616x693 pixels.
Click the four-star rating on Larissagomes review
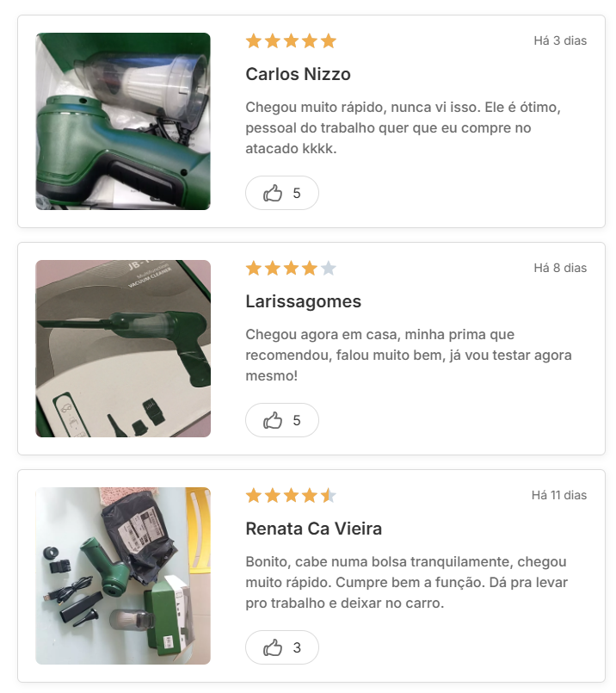291,269
